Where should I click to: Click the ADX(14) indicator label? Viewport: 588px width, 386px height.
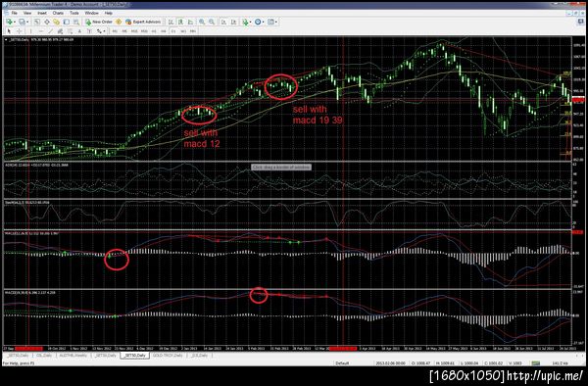36,165
